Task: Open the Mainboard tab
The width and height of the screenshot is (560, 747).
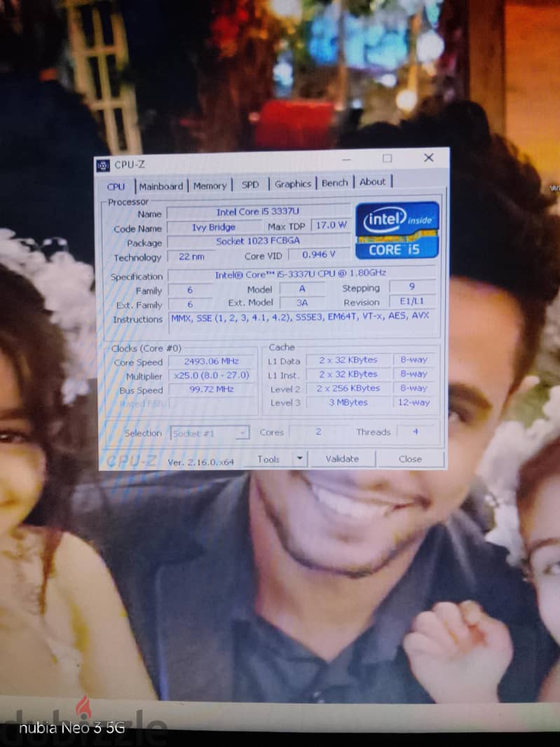Action: (x=161, y=186)
